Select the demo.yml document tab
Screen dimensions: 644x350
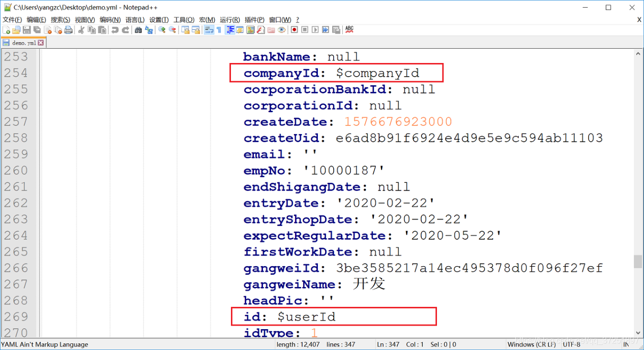click(x=23, y=43)
